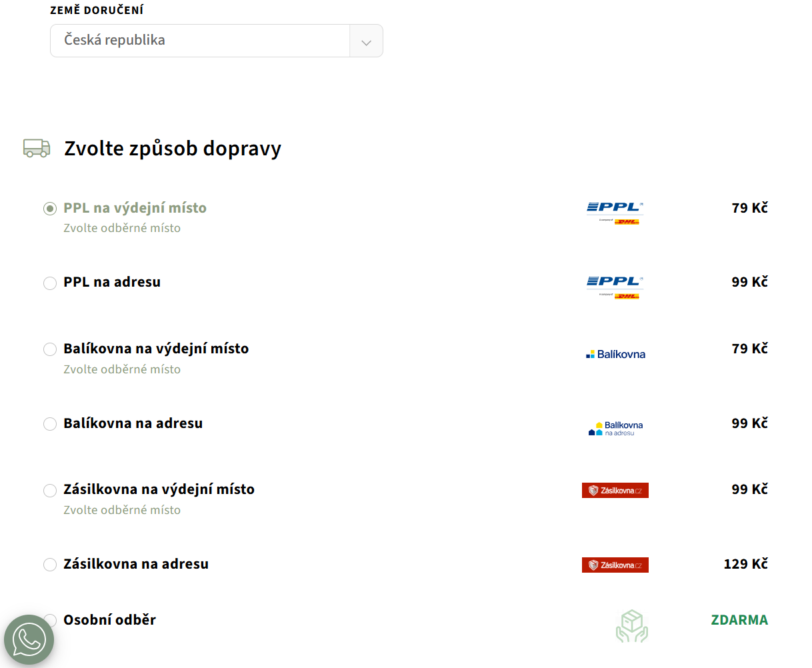This screenshot has height=668, width=812.
Task: Click the ZEMĚ DORUČENÍ field label
Action: (x=97, y=10)
